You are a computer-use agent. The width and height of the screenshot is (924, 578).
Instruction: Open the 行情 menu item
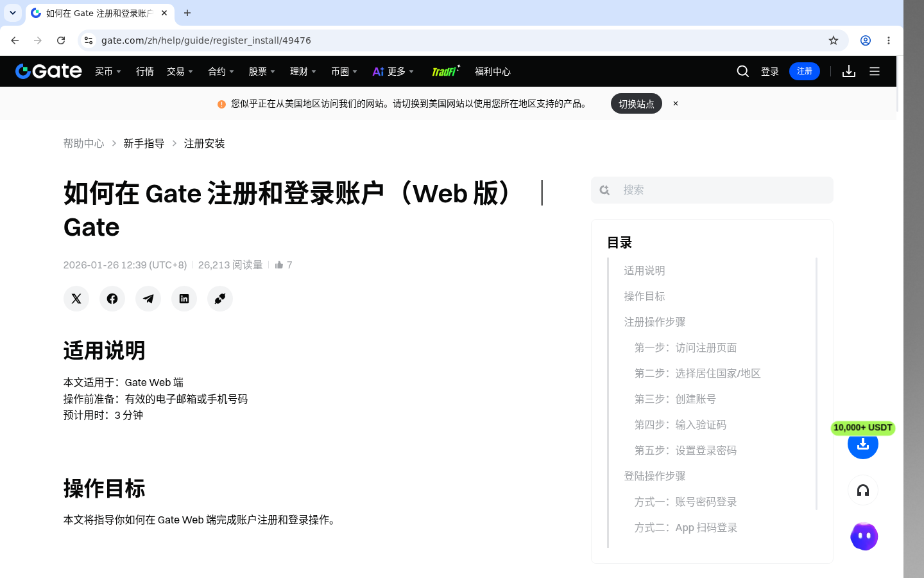145,71
